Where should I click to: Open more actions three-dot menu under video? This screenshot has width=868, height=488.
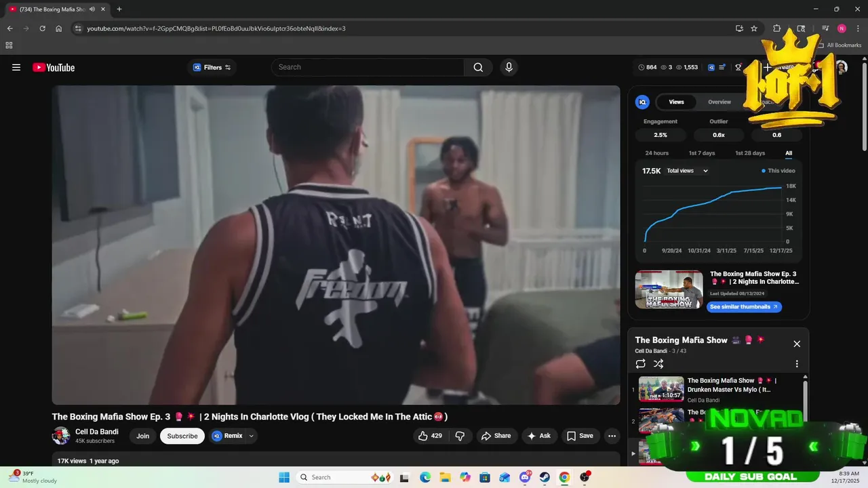pos(612,436)
